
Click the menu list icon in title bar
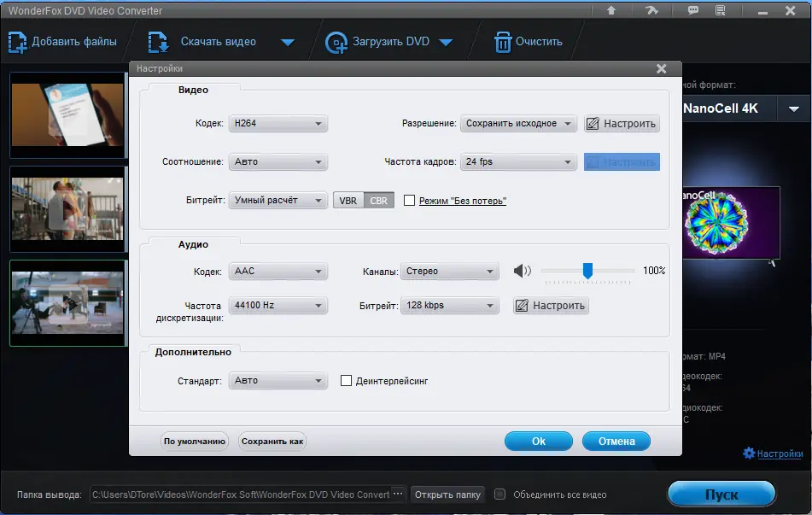(x=721, y=10)
